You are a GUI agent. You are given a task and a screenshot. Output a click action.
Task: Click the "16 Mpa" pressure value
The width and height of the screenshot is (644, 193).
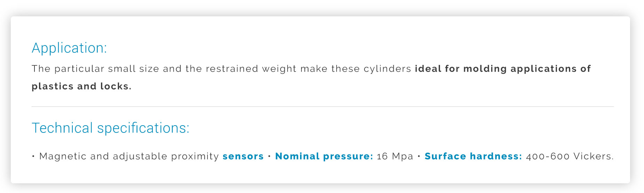[395, 156]
